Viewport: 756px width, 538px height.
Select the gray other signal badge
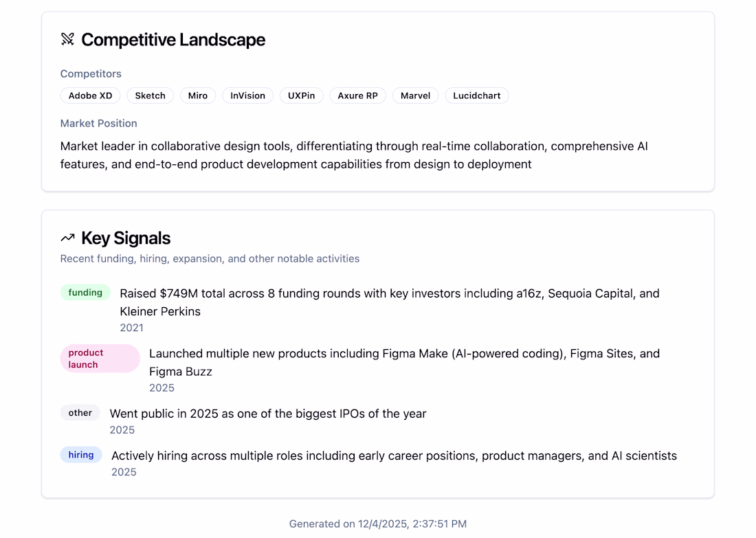(x=80, y=413)
